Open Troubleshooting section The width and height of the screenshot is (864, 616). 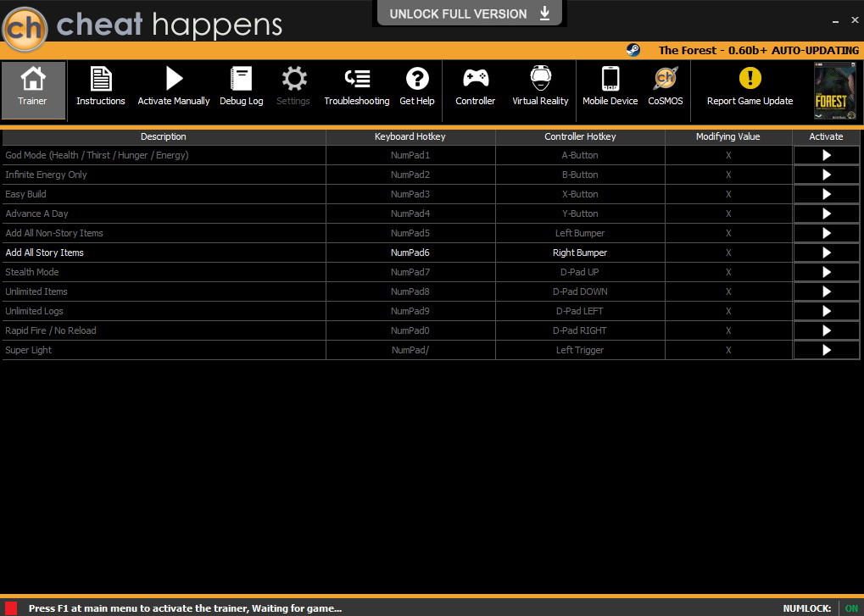[356, 86]
